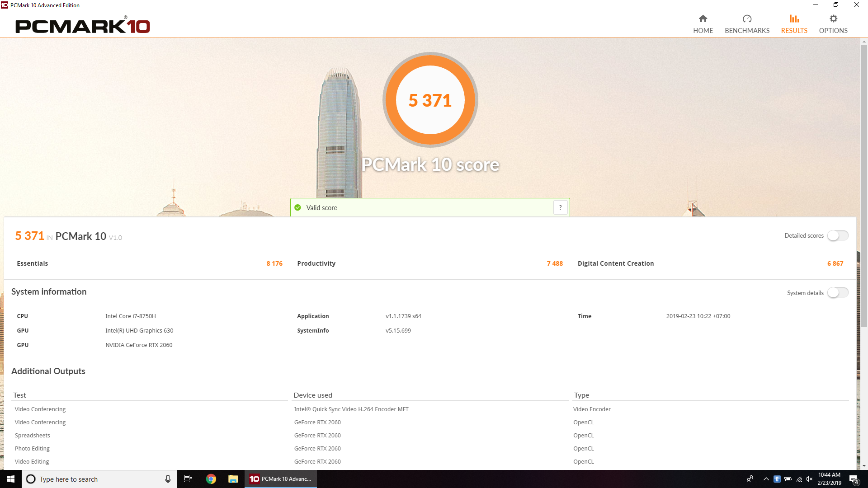This screenshot has width=868, height=488.
Task: Click the Digital Content Creation label
Action: [616, 263]
